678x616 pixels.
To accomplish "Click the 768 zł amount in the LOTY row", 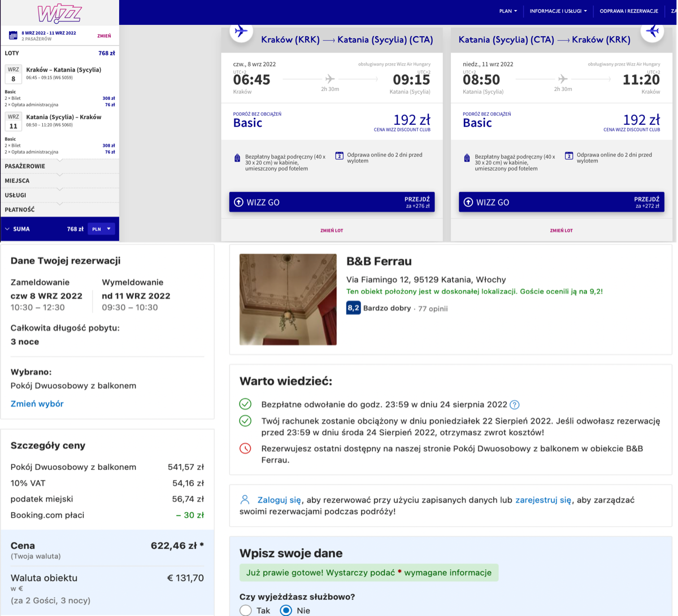I will [x=107, y=53].
